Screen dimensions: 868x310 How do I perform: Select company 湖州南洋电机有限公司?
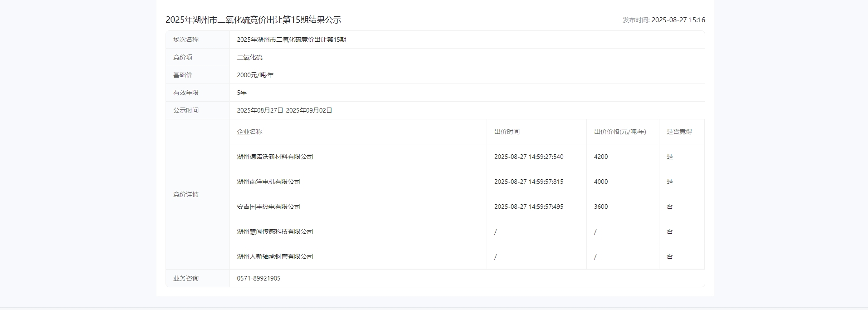tap(268, 182)
